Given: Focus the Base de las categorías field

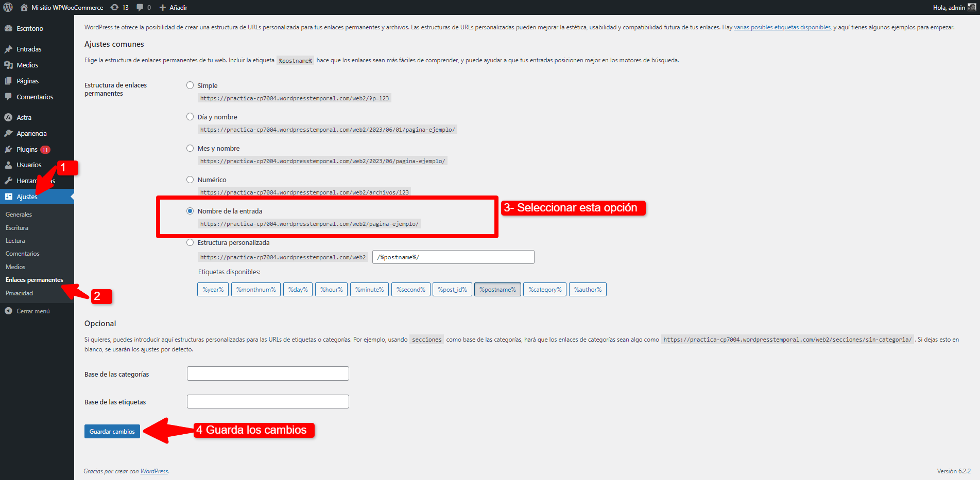Looking at the screenshot, I should [x=268, y=374].
